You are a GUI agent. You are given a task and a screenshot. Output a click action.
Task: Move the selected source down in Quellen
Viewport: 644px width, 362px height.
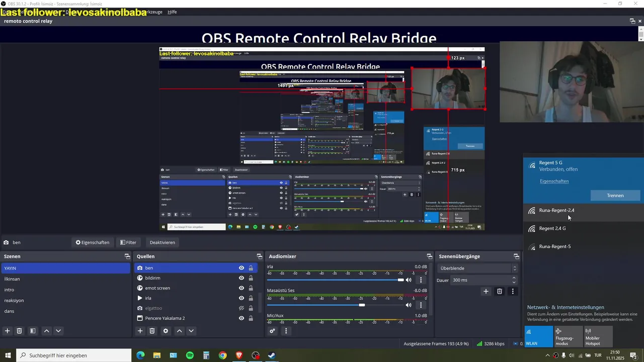pyautogui.click(x=191, y=331)
